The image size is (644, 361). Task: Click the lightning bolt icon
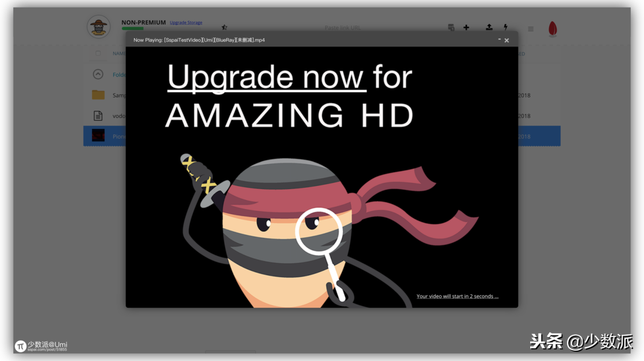505,27
